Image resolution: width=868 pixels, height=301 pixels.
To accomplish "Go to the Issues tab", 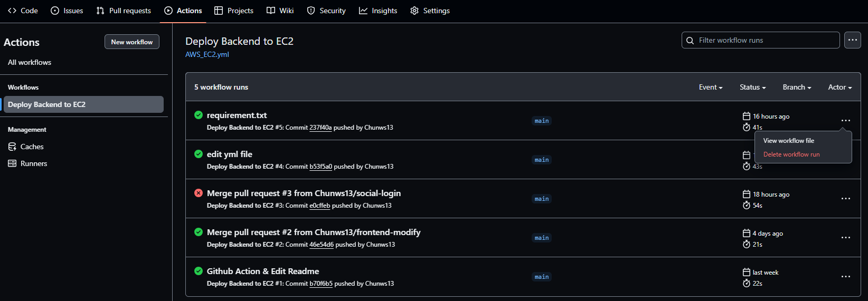I will [x=67, y=11].
